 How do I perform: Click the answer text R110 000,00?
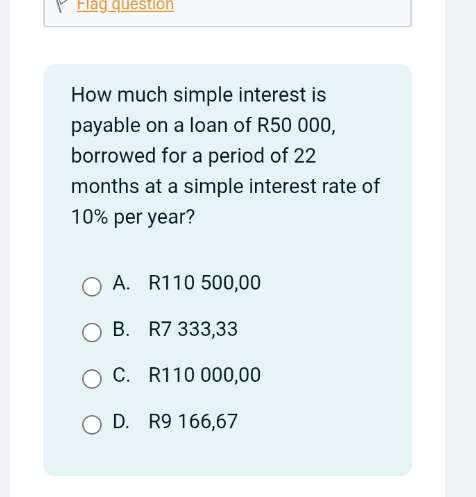point(204,375)
